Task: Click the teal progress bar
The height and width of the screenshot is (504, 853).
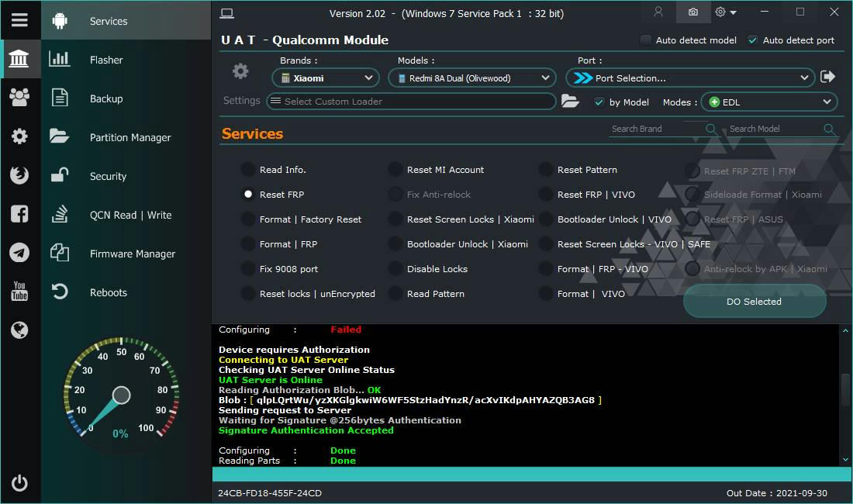Action: click(531, 474)
